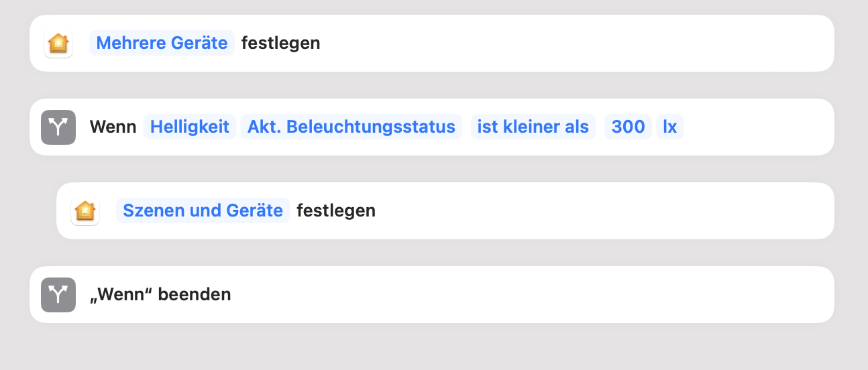Open the Mehrere Geräte device picker
Screen dimensions: 868x370
(x=162, y=43)
